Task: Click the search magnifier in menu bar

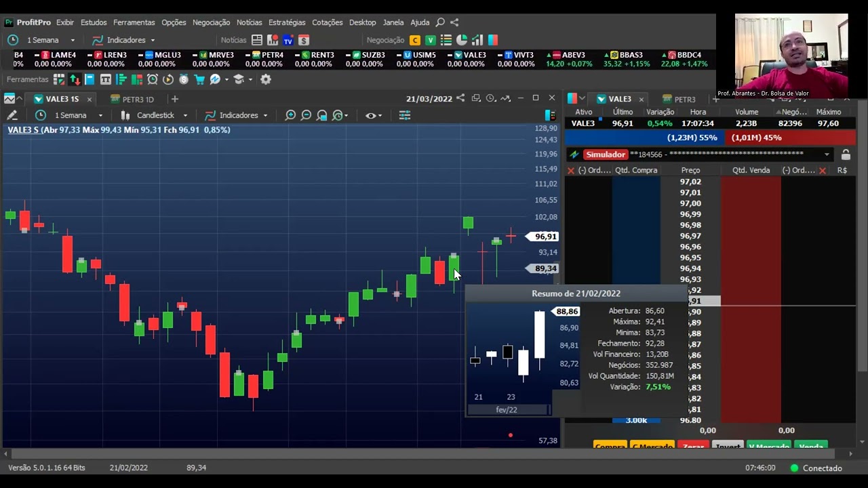Action: point(440,22)
